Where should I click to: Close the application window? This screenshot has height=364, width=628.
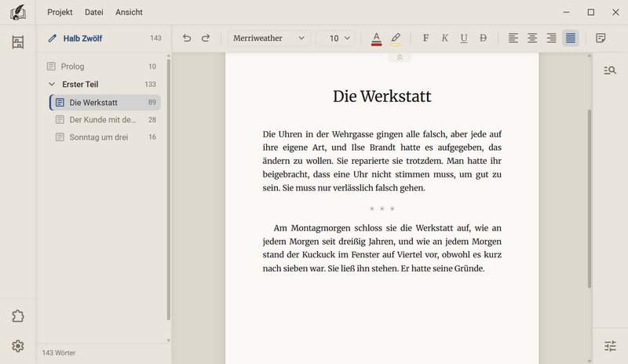click(x=615, y=13)
